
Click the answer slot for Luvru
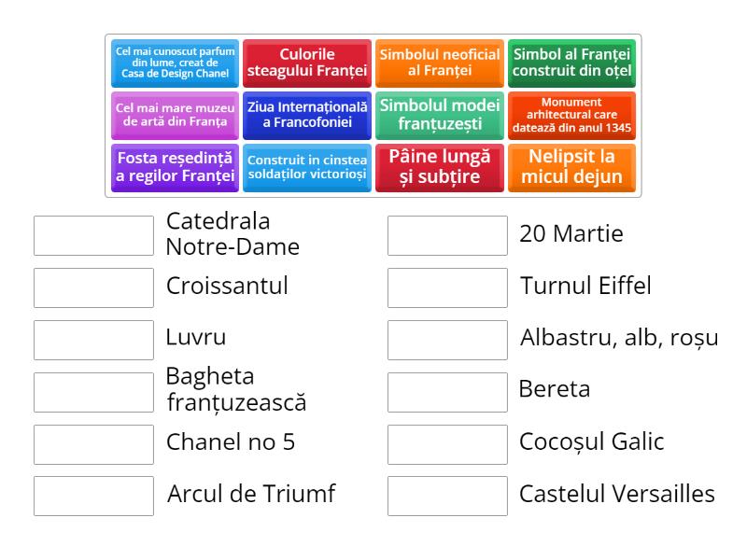(92, 339)
